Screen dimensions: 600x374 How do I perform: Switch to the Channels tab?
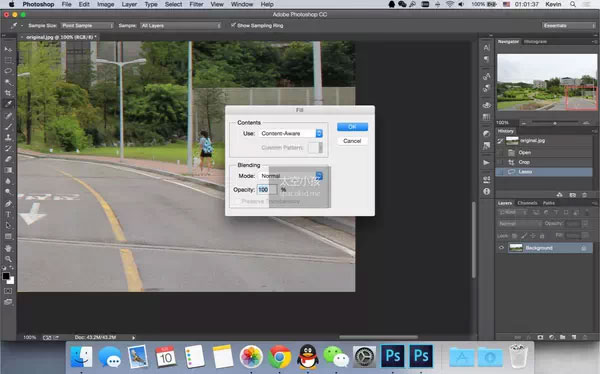click(527, 203)
